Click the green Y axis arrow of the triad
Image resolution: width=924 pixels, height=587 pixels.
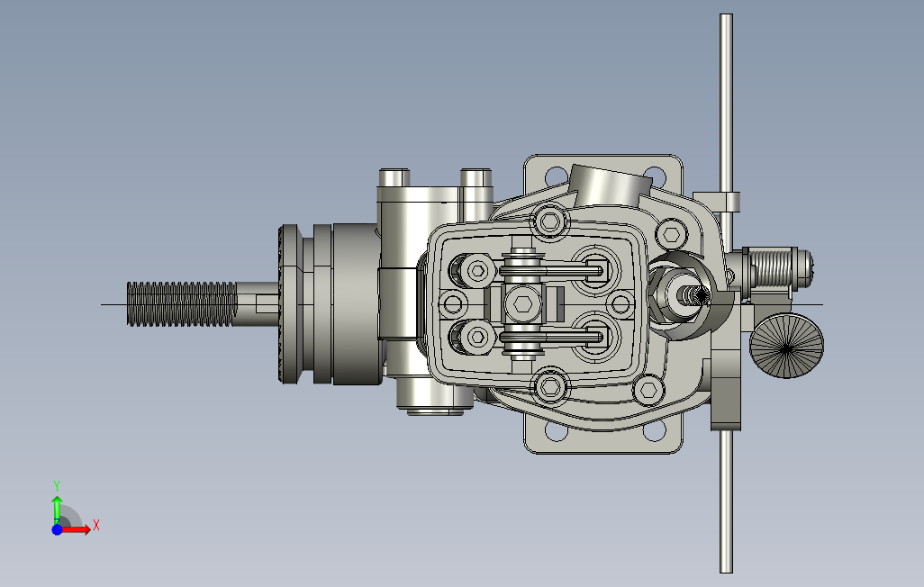click(x=57, y=510)
